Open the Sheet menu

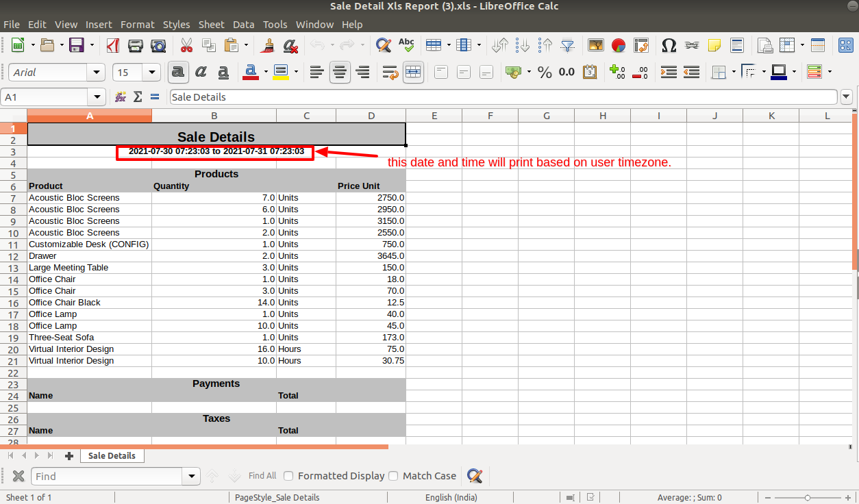(211, 24)
